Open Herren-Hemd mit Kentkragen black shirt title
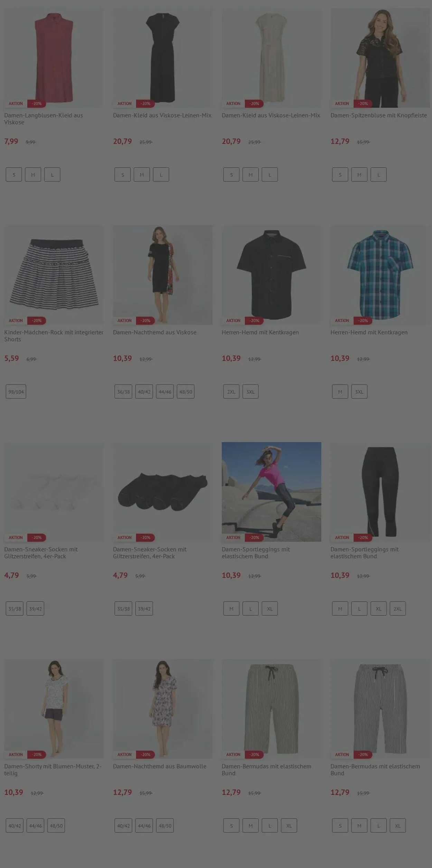This screenshot has width=432, height=868. (260, 332)
